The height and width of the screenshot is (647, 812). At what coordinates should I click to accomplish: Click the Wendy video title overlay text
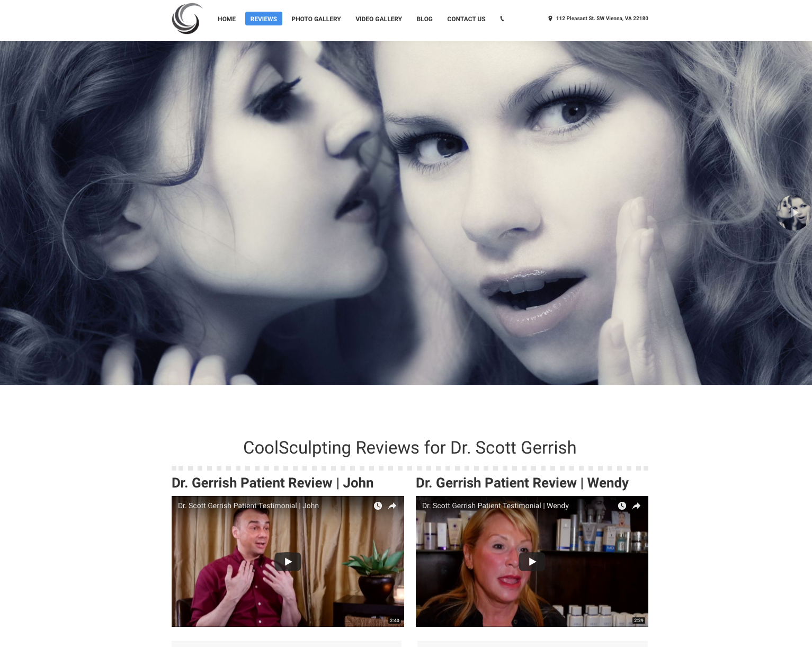pyautogui.click(x=495, y=506)
